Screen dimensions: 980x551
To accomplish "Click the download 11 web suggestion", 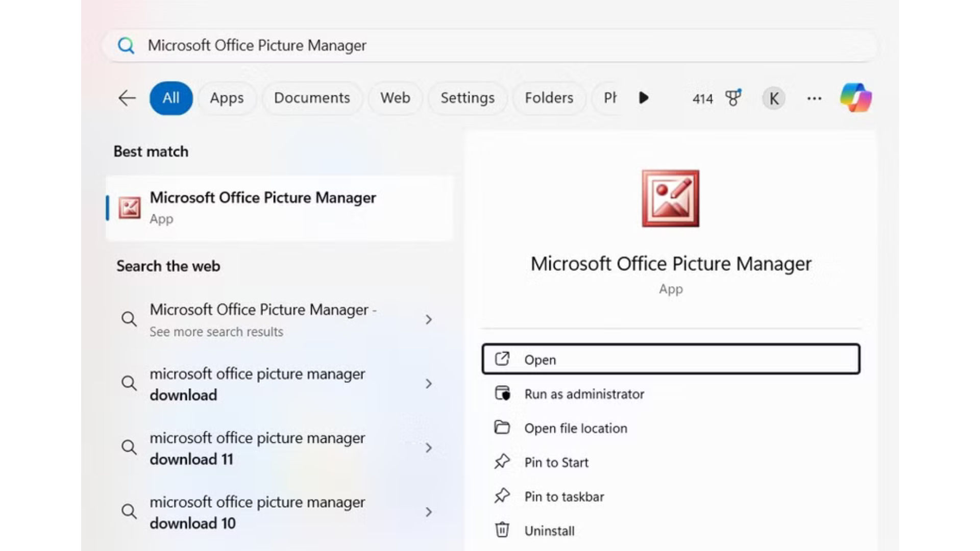I will (257, 448).
